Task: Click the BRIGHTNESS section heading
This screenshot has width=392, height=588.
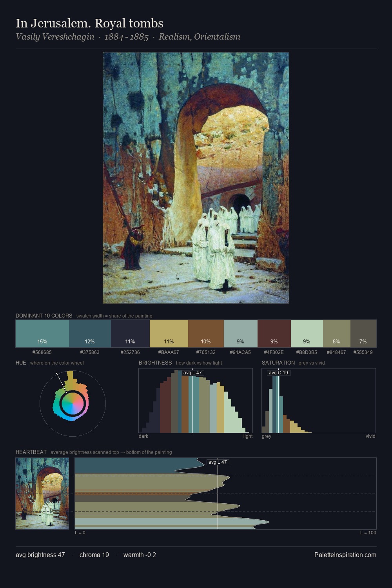Action: click(155, 363)
